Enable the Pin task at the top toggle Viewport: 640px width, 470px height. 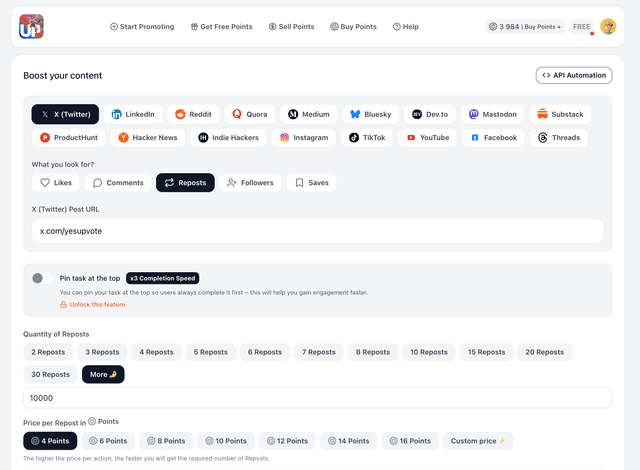click(x=42, y=278)
